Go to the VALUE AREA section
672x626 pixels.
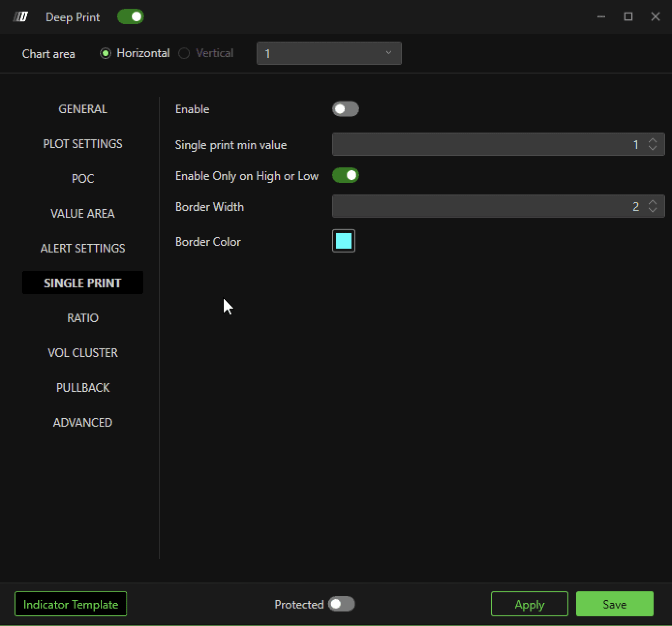(x=83, y=213)
